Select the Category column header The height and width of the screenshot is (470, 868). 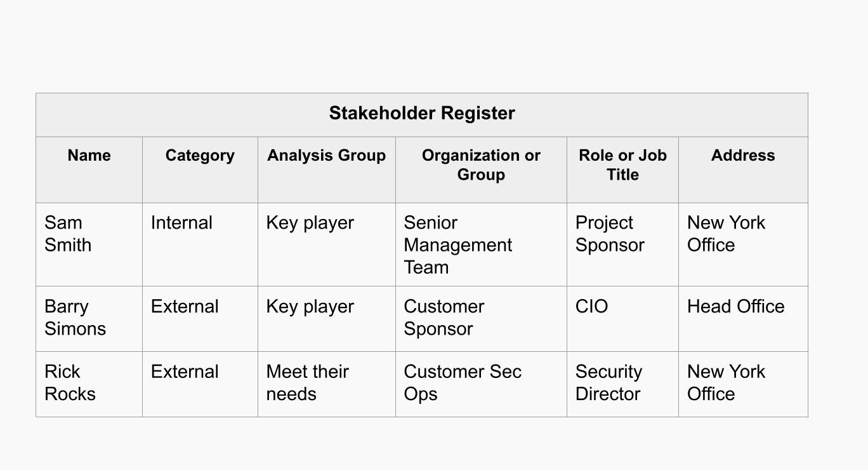coord(200,156)
